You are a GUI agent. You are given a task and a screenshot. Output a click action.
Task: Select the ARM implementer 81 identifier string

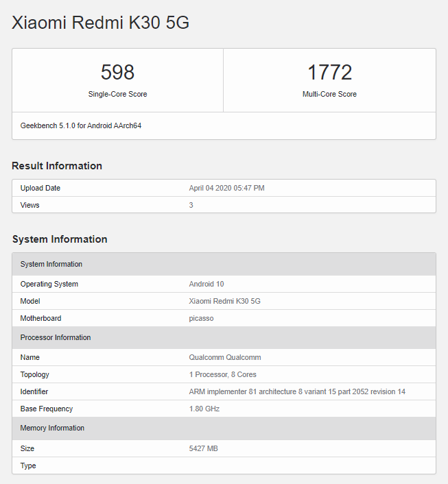click(x=297, y=391)
